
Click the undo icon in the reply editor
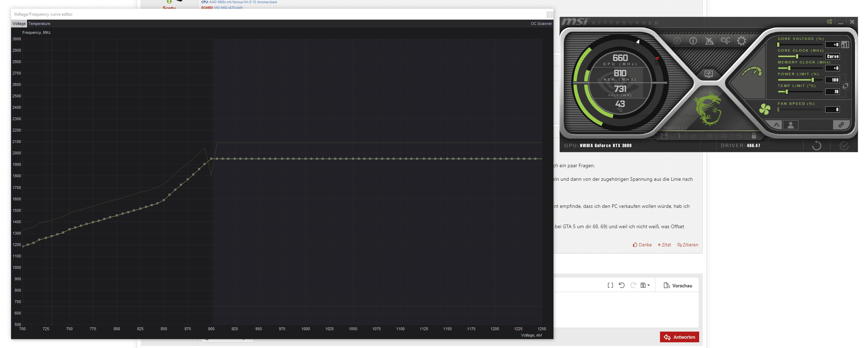pos(622,285)
